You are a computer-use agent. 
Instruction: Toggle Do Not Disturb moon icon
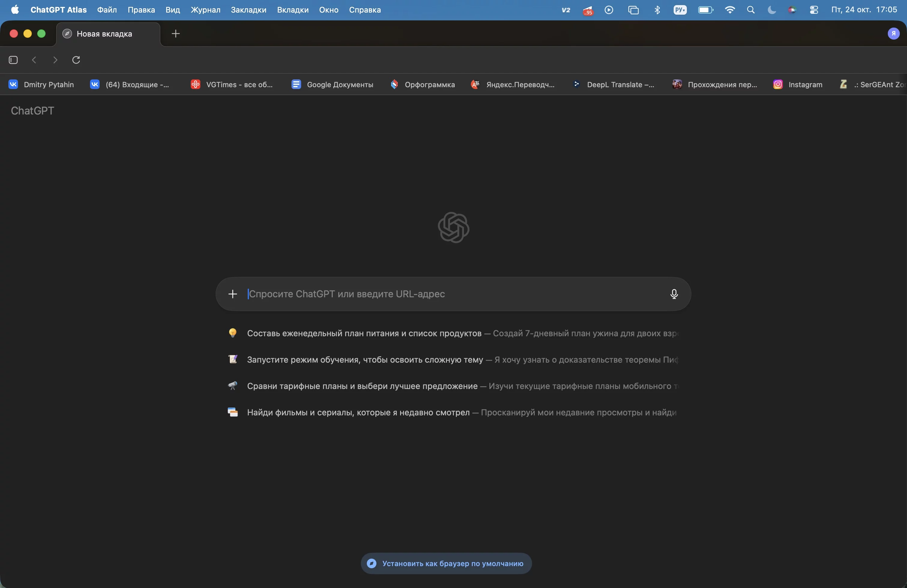point(771,10)
